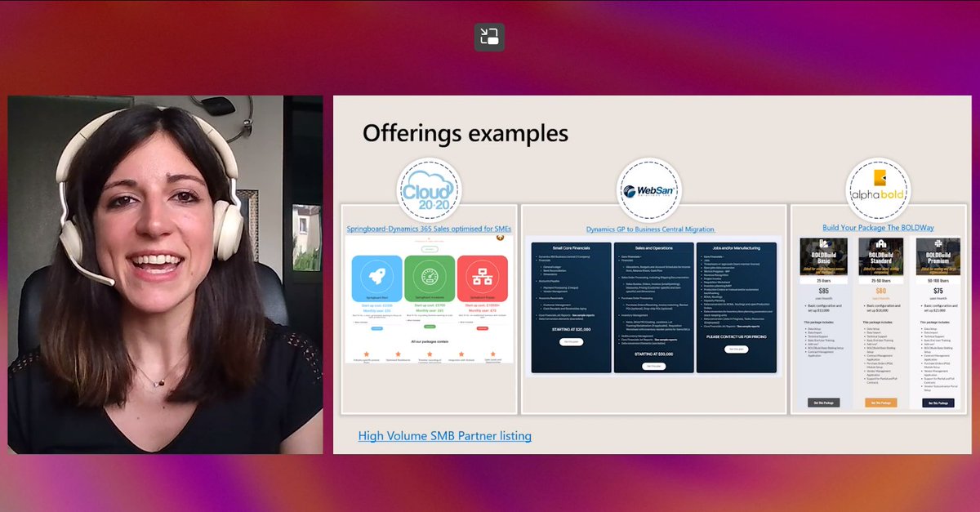Click the exit picture-in-picture icon at top
This screenshot has height=512, width=980.
[x=489, y=37]
